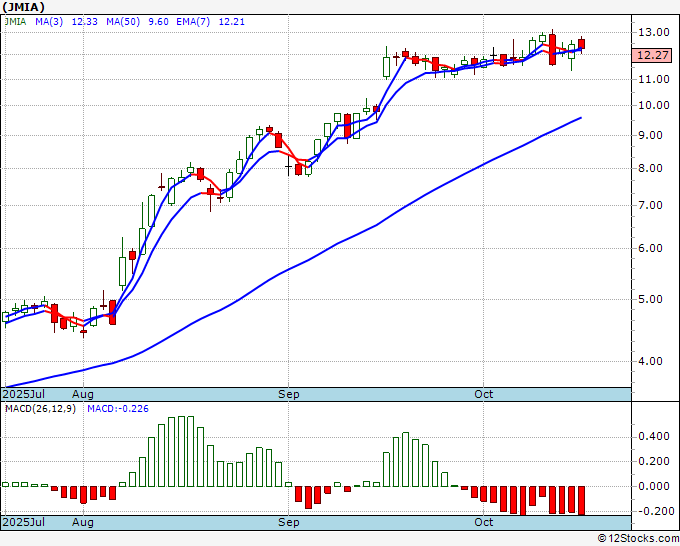This screenshot has height=546, width=680.
Task: Click the last red candlestick near 12.27
Action: click(x=581, y=44)
